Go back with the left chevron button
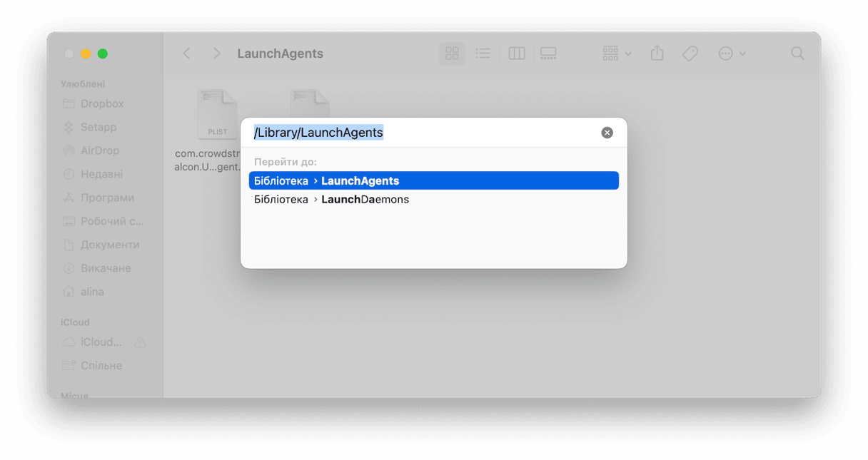This screenshot has height=460, width=868. 186,53
